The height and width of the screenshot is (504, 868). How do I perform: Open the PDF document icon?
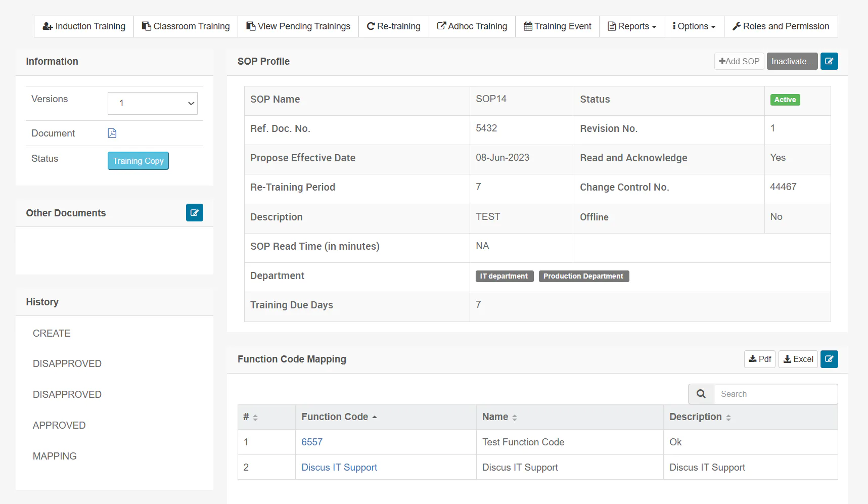[x=112, y=133]
